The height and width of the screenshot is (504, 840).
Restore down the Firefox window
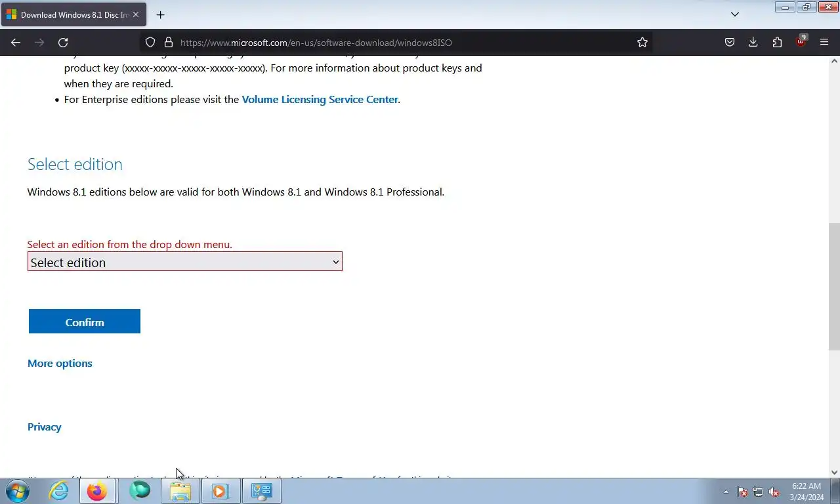pos(806,7)
